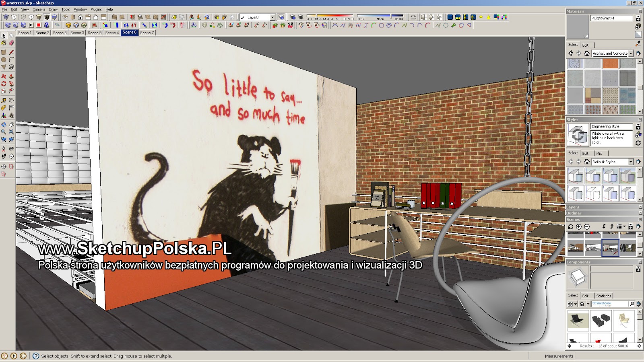This screenshot has height=362, width=644.
Task: Choose the Zoom magnifier tool
Action: tap(4, 132)
